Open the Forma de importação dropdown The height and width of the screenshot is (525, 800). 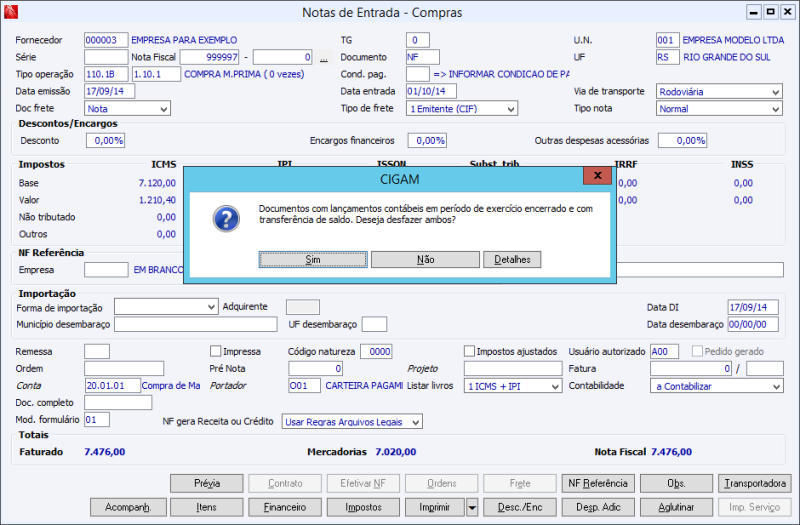(166, 307)
